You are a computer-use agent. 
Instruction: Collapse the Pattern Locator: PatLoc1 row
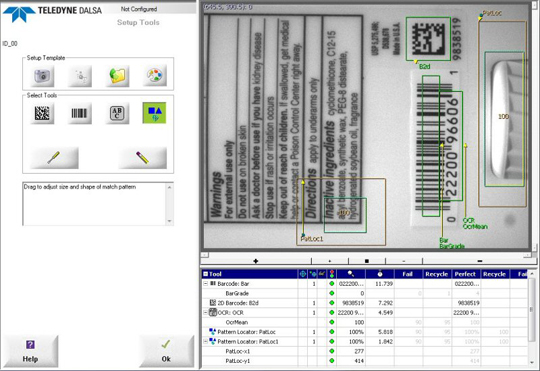coord(206,342)
